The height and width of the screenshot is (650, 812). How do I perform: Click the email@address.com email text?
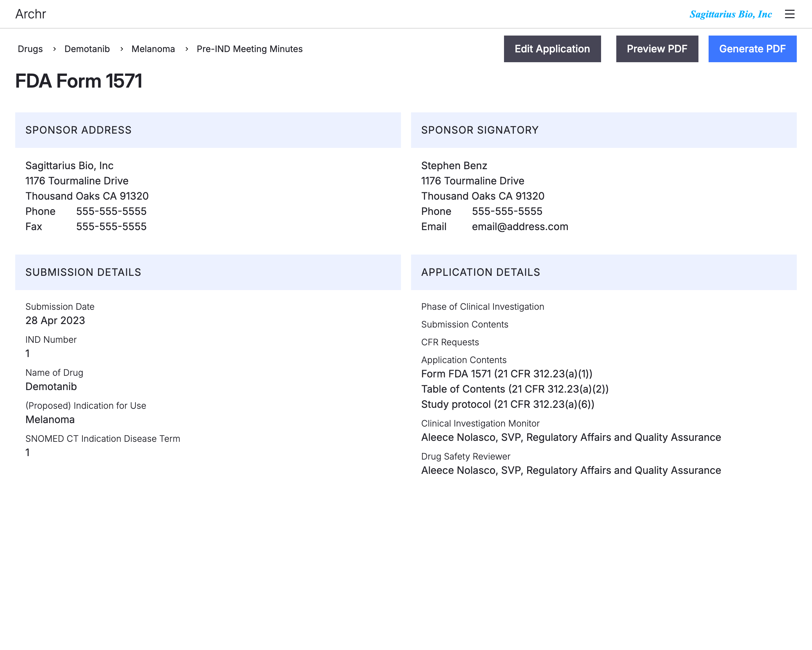(520, 227)
